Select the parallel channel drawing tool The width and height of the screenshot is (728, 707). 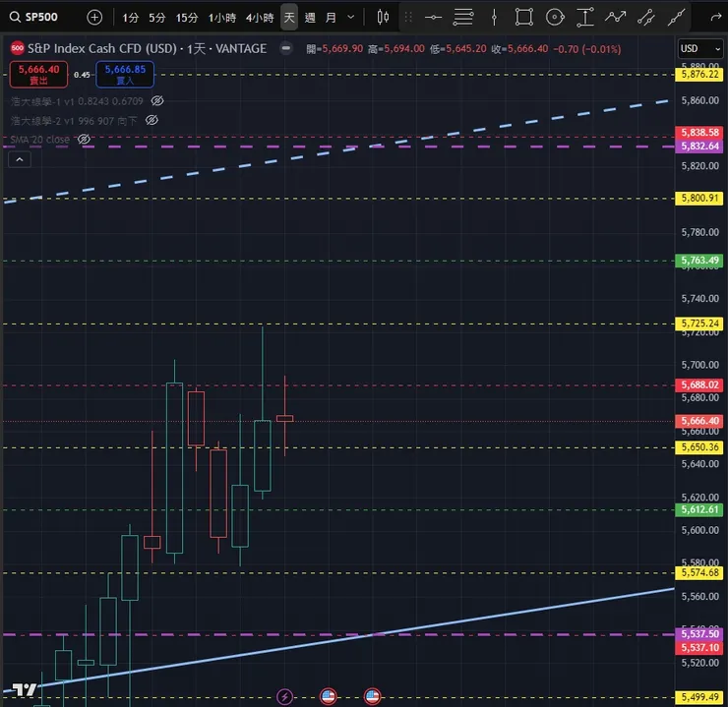645,18
